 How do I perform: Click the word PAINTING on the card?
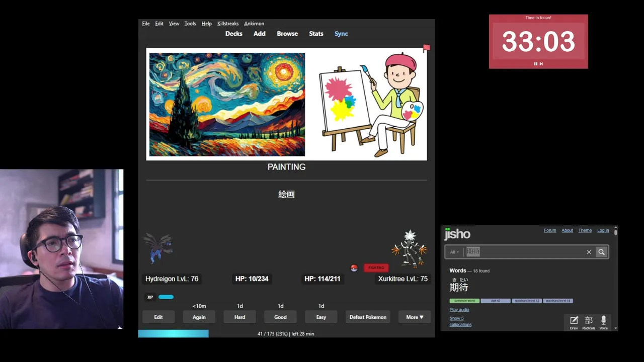coord(287,167)
